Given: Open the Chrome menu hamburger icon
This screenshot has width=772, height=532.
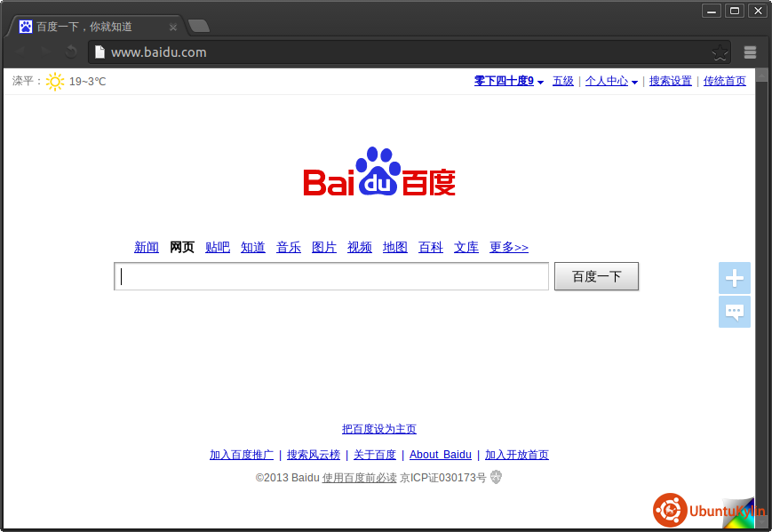Looking at the screenshot, I should pos(750,52).
